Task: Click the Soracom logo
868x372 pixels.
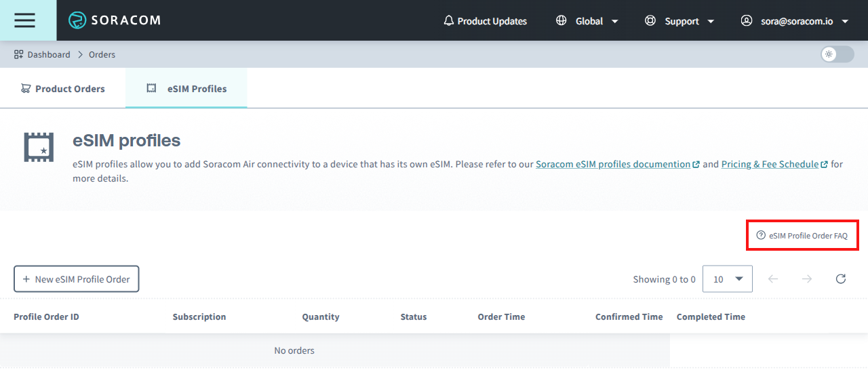Action: (115, 20)
